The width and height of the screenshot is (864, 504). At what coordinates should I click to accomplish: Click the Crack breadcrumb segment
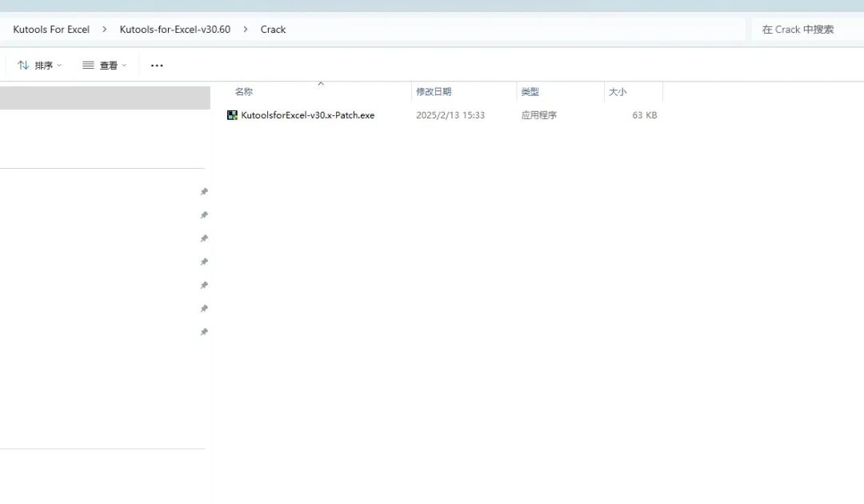point(274,29)
